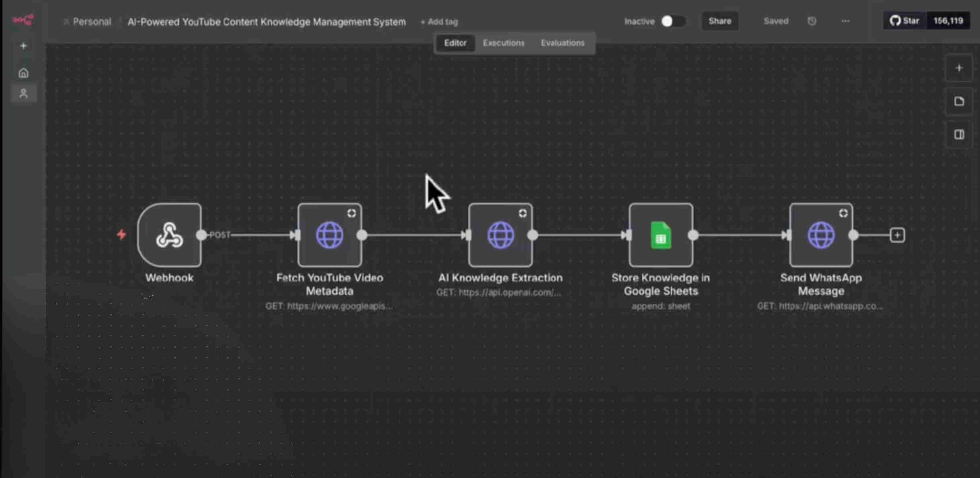Click the settings badge on Send WhatsApp node

click(x=843, y=213)
